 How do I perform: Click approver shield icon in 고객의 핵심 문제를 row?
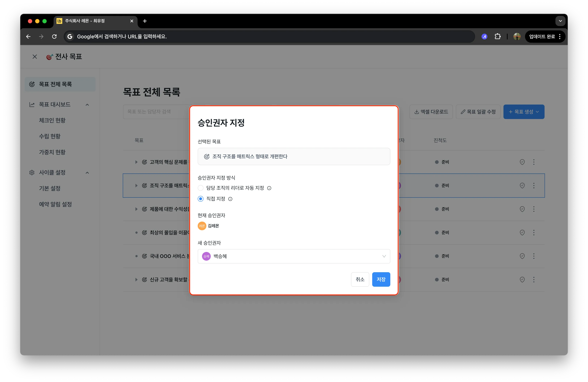tap(522, 162)
